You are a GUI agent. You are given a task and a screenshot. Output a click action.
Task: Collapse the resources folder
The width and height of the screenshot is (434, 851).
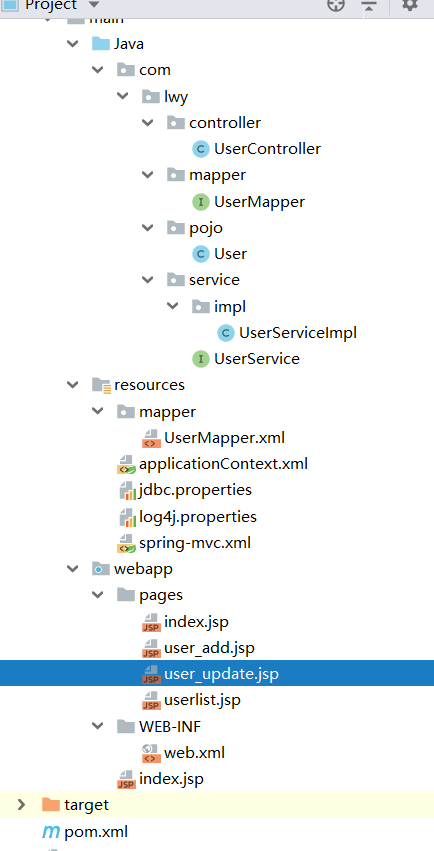pos(72,385)
